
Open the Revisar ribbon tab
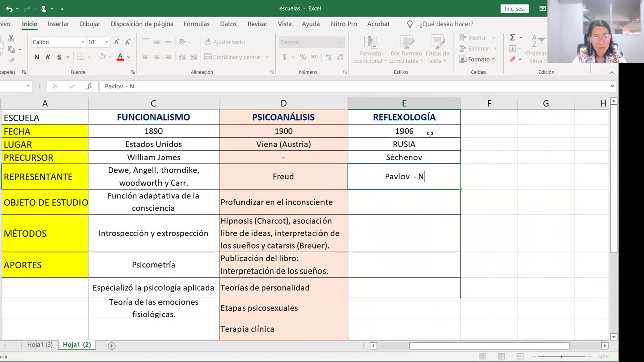coord(257,24)
